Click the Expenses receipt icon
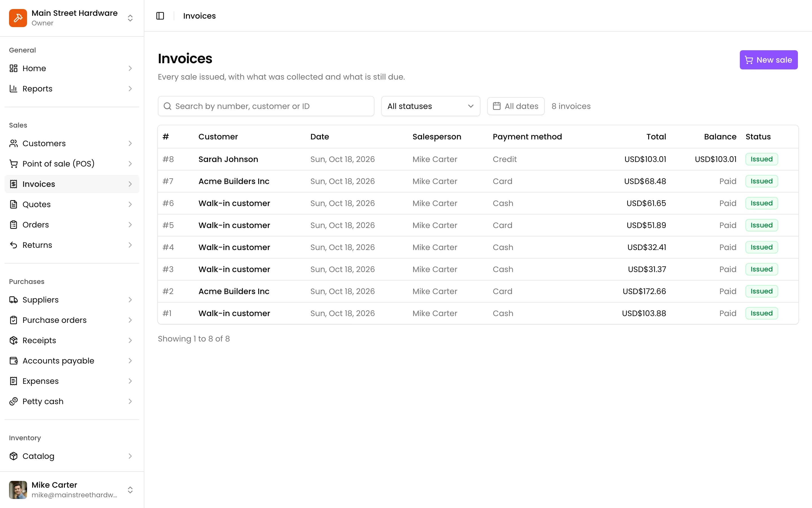Screen dimensions: 812x508 point(14,381)
